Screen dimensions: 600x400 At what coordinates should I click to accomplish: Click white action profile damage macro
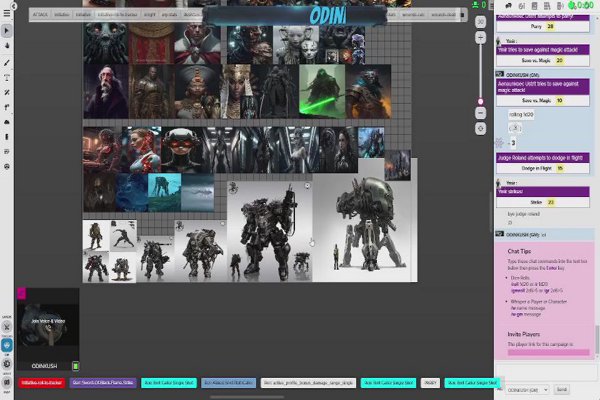click(308, 383)
